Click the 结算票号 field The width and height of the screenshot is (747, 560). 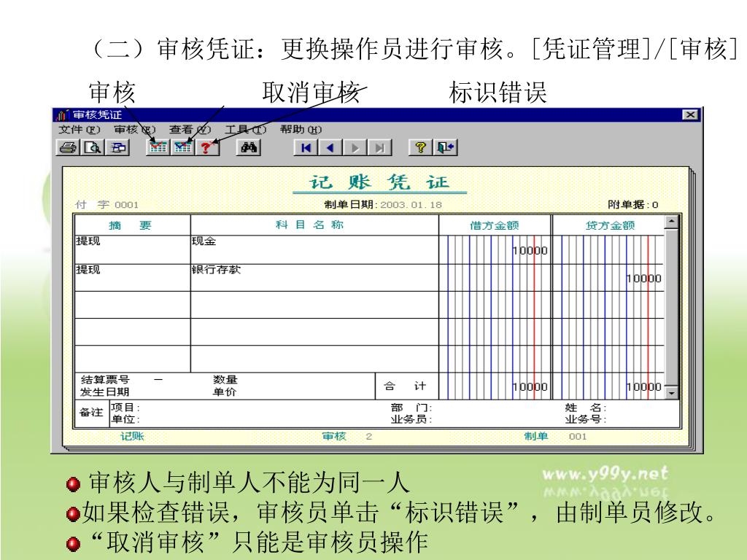[105, 379]
